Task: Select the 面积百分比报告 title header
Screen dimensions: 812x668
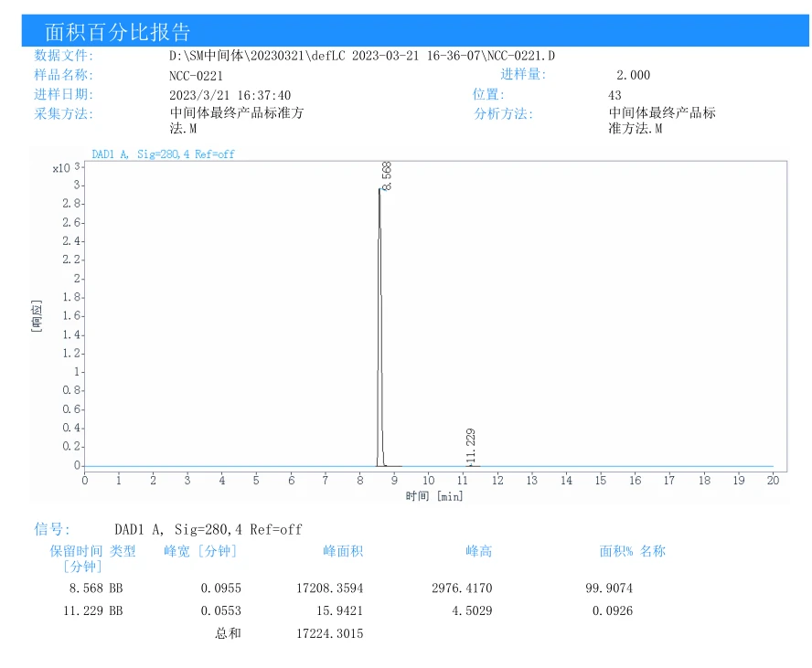Action: [x=118, y=32]
